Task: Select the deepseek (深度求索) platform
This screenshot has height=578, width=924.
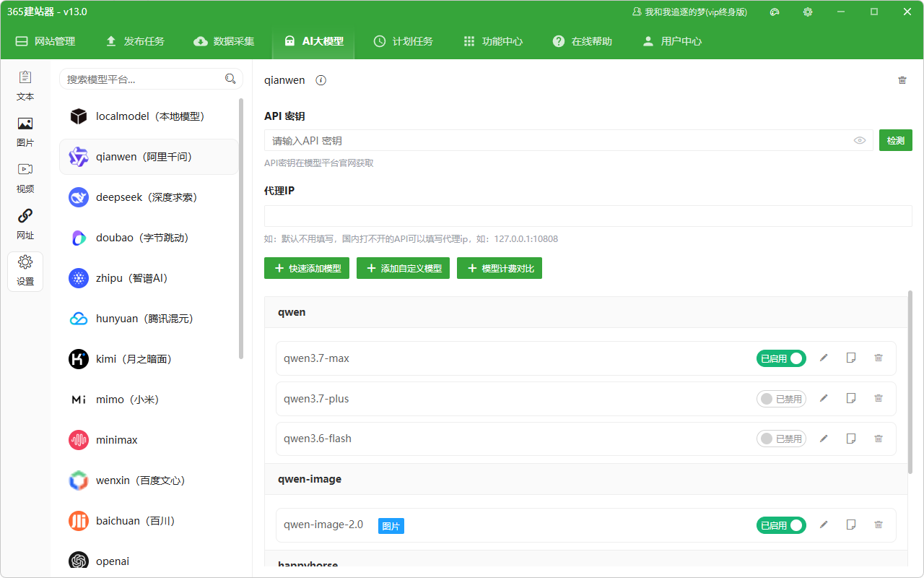Action: pyautogui.click(x=149, y=197)
